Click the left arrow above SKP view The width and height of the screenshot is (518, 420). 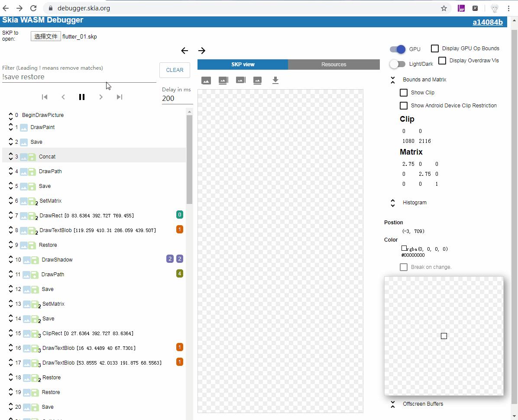click(x=185, y=51)
